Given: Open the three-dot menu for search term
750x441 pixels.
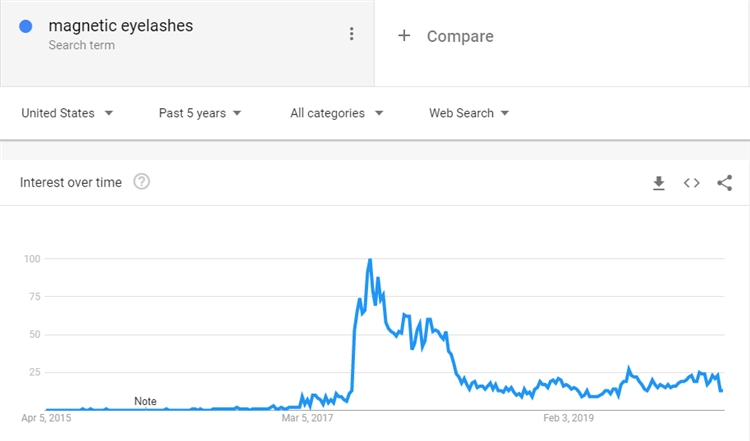Looking at the screenshot, I should click(x=351, y=35).
